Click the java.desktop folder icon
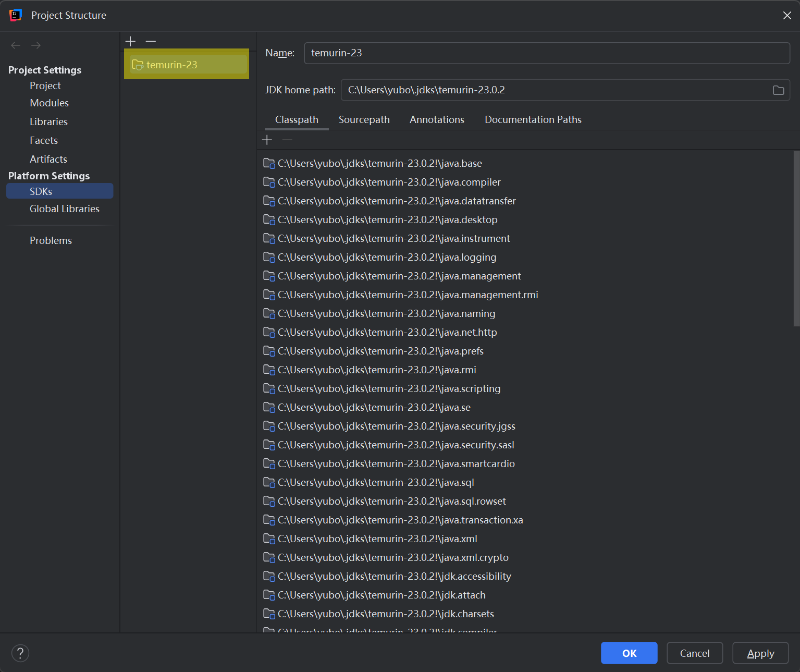The width and height of the screenshot is (800, 672). 269,219
